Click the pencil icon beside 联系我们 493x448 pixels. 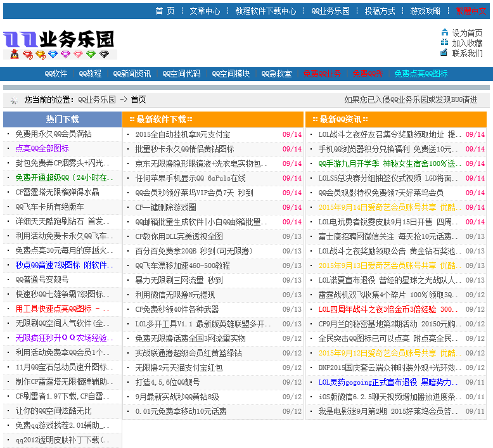coord(445,53)
